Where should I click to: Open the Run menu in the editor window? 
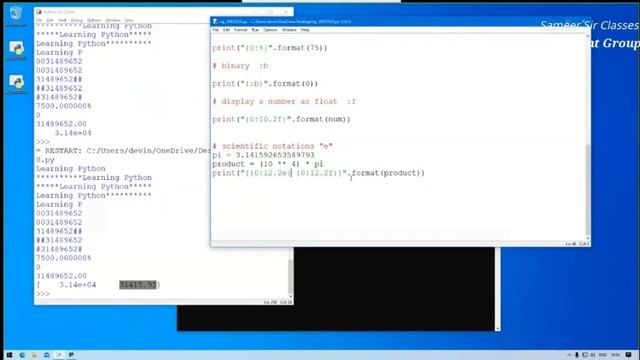coord(255,30)
